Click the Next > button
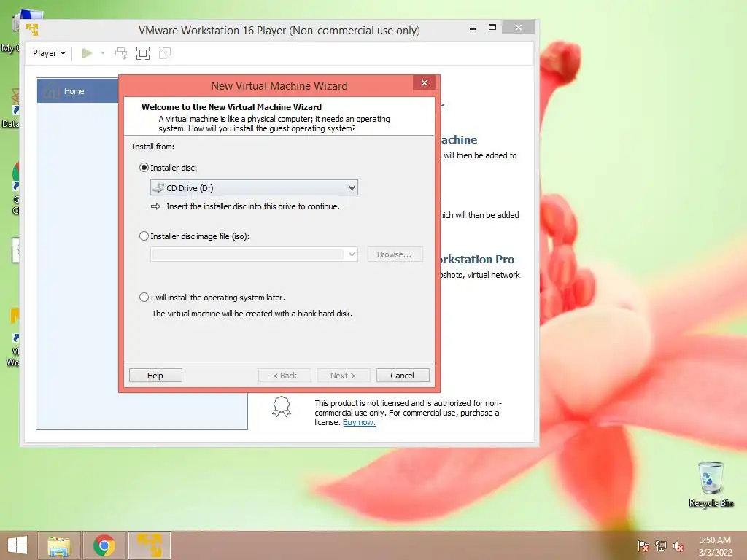 click(343, 376)
